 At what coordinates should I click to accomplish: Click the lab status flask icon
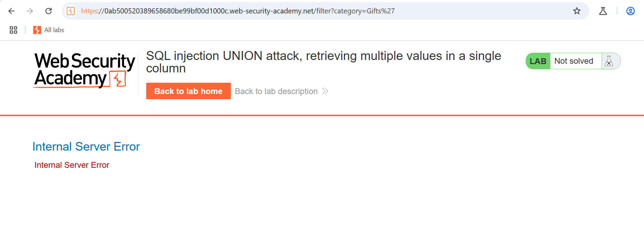pos(609,61)
